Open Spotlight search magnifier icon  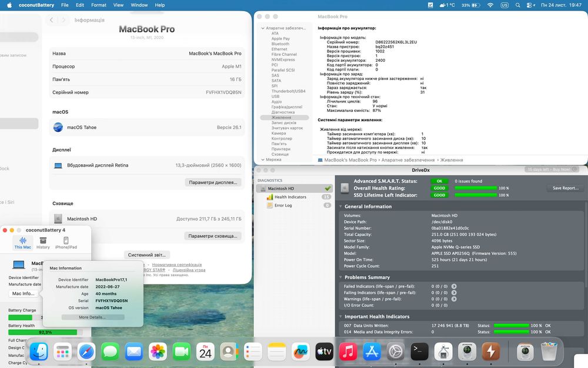click(x=518, y=5)
